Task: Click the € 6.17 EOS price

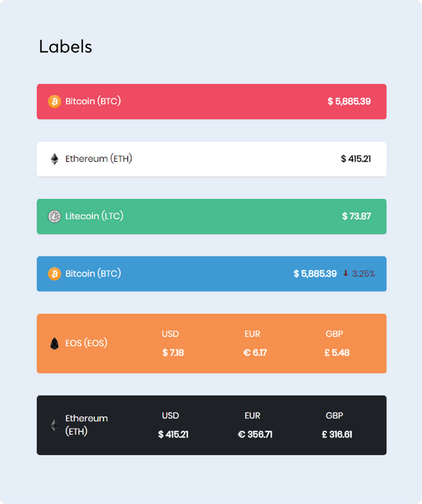Action: (255, 353)
